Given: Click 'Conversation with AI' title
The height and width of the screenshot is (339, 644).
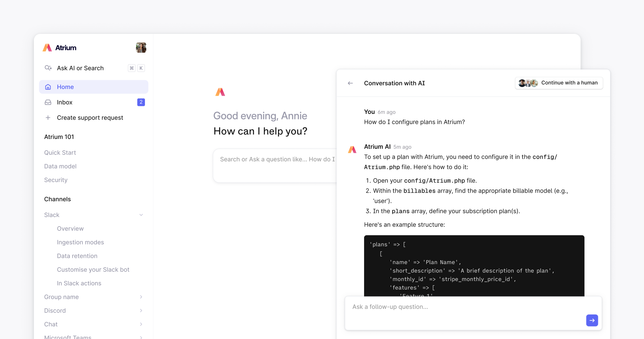Looking at the screenshot, I should (x=394, y=83).
